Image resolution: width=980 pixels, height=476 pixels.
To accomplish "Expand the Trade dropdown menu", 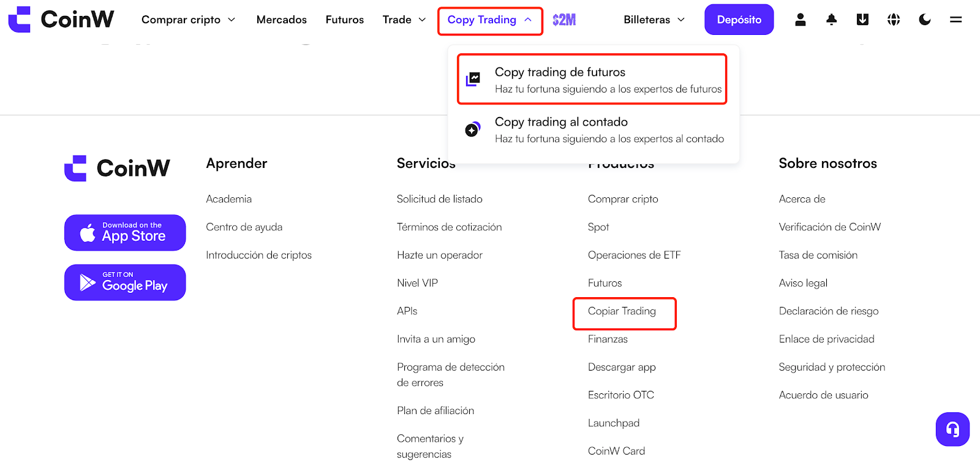I will [x=404, y=20].
